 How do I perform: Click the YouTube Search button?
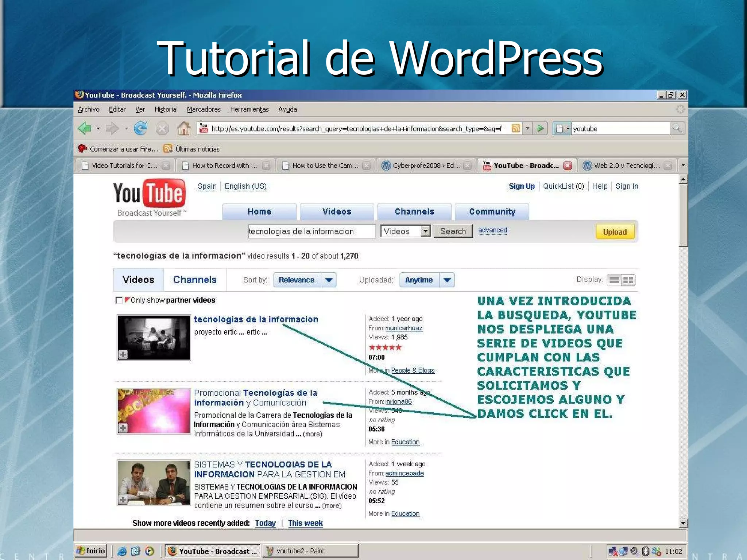[453, 231]
